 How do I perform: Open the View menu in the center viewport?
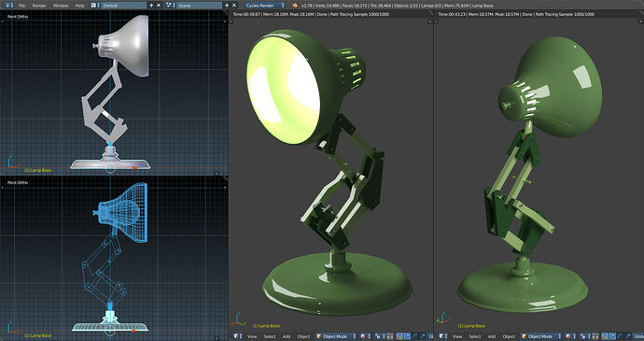(x=252, y=336)
